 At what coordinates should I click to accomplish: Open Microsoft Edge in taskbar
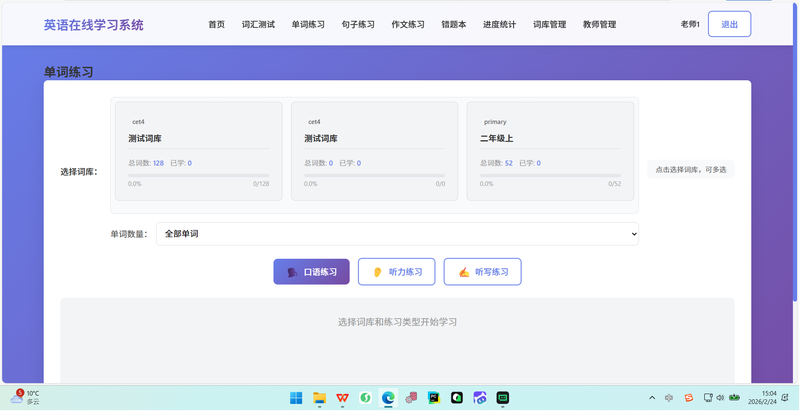pyautogui.click(x=388, y=398)
